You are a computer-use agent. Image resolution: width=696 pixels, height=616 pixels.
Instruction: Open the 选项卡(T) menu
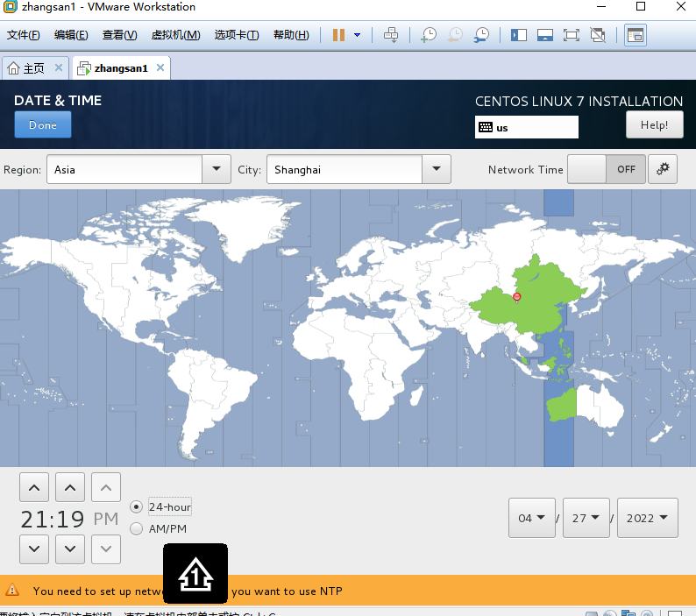point(237,35)
